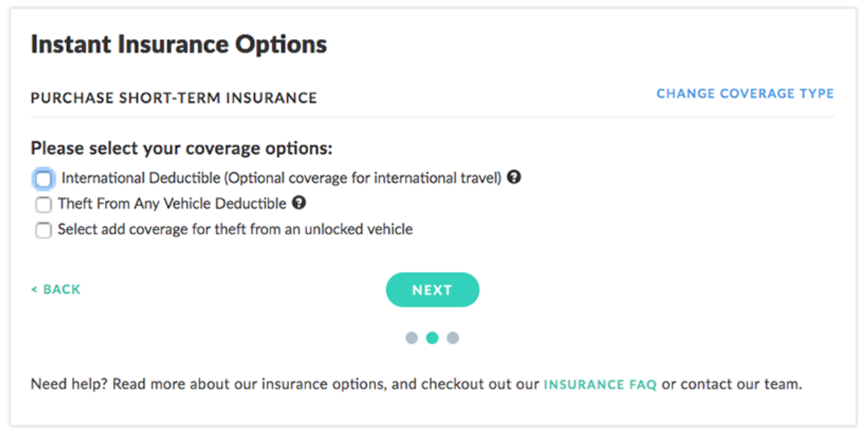This screenshot has height=437, width=868.
Task: Jump to the third step dot
Action: [x=453, y=338]
